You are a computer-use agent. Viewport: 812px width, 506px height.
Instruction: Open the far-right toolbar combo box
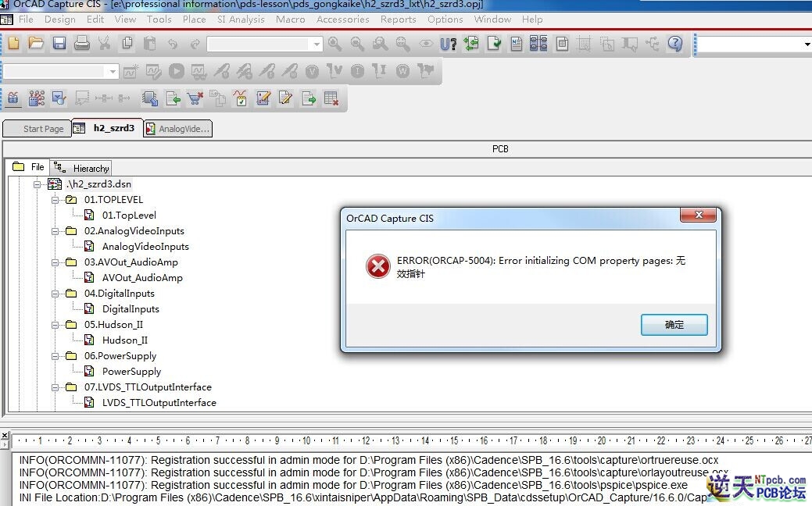(807, 45)
